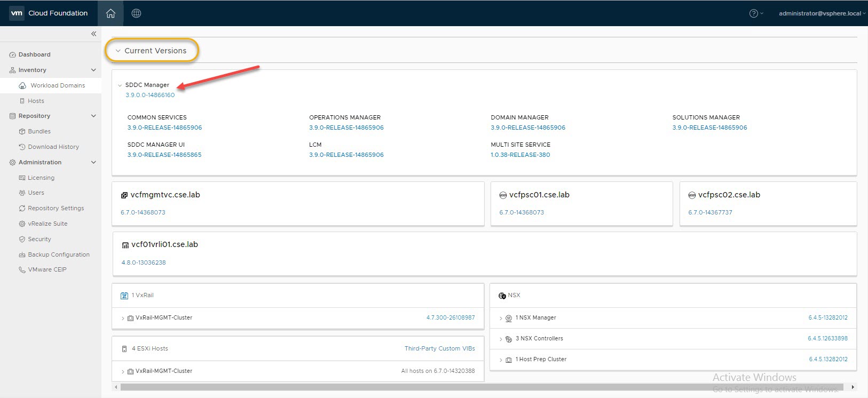This screenshot has width=868, height=398.
Task: Open administrator@vsphere.local user dropdown
Action: point(821,13)
